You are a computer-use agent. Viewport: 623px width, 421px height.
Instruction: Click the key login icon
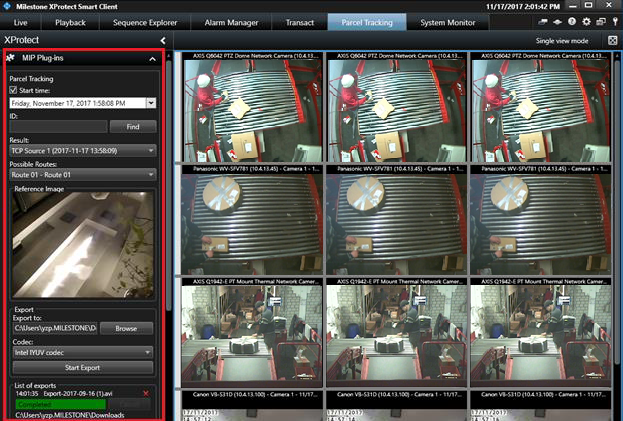point(615,22)
